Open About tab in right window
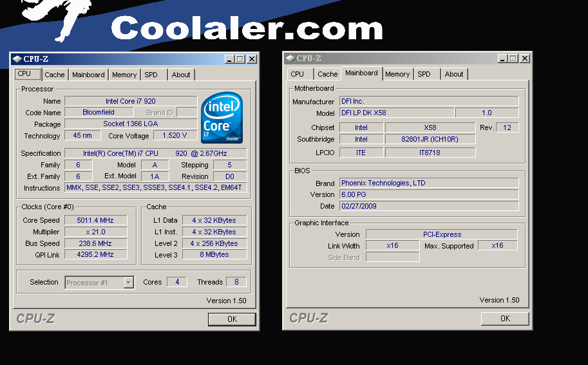This screenshot has width=588, height=365. [x=454, y=74]
